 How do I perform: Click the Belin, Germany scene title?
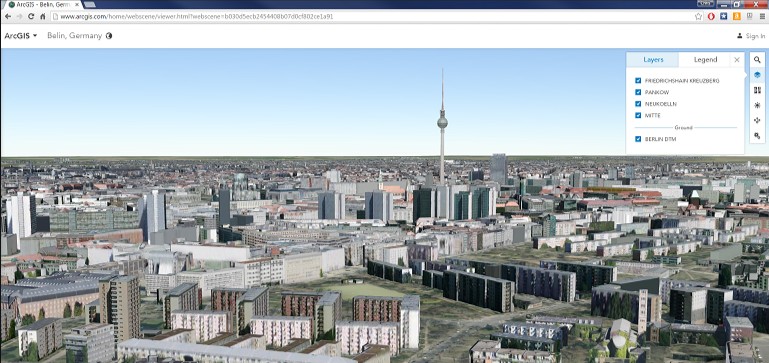coord(75,36)
